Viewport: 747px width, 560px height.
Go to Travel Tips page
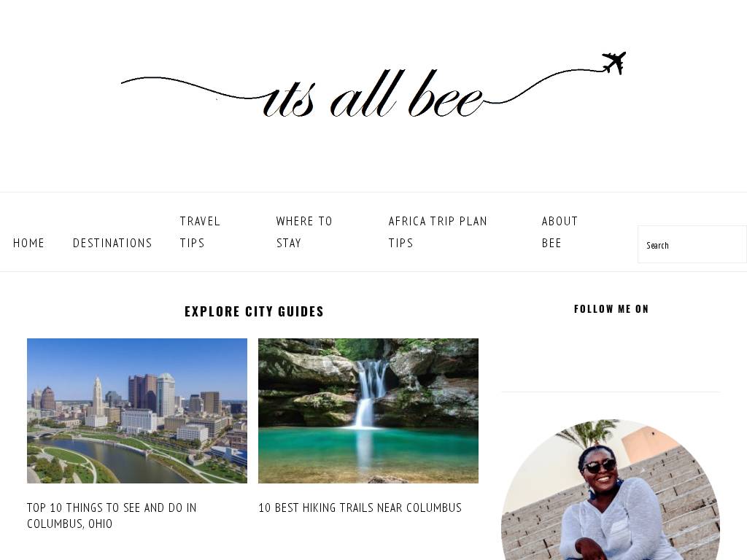pos(200,232)
